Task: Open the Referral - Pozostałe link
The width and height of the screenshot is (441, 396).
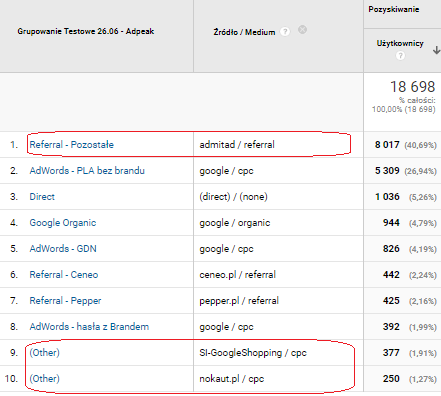Action: 72,145
